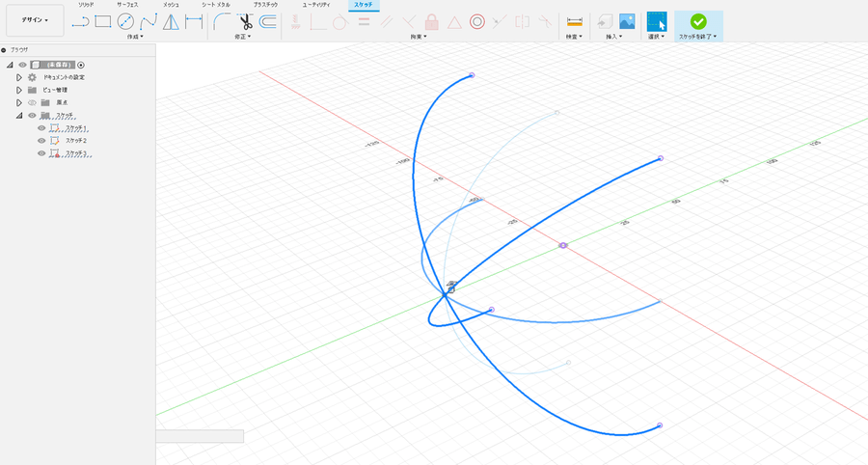Image resolution: width=868 pixels, height=465 pixels.
Task: Collapse the ブラウザ panel with its round button
Action: [x=3, y=50]
